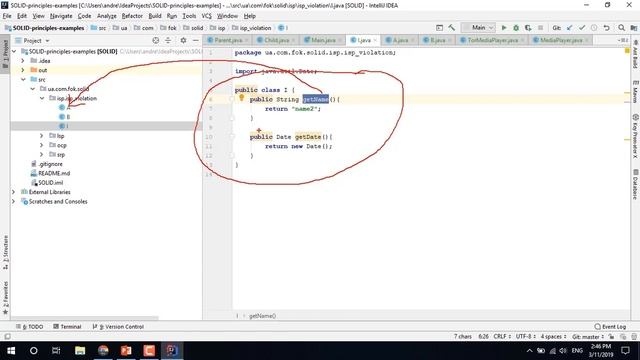Change line separator CRLF in status bar
Screen dimensions: 640x360
coord(502,337)
